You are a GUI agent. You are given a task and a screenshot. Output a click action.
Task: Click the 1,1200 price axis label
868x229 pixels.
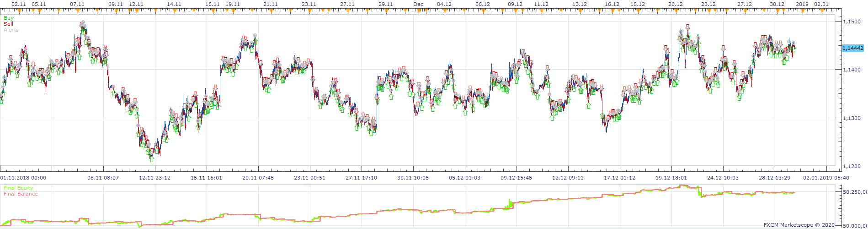pos(851,166)
